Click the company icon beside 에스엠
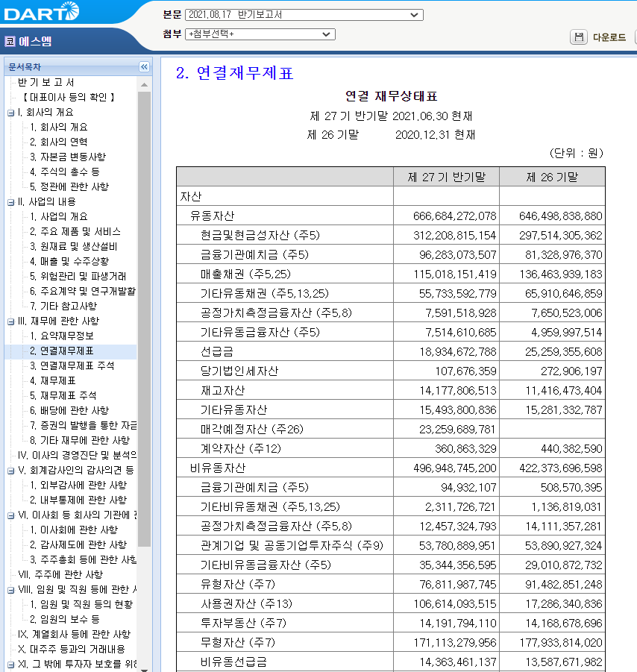Screen dimensions: 637x672 click(x=10, y=41)
